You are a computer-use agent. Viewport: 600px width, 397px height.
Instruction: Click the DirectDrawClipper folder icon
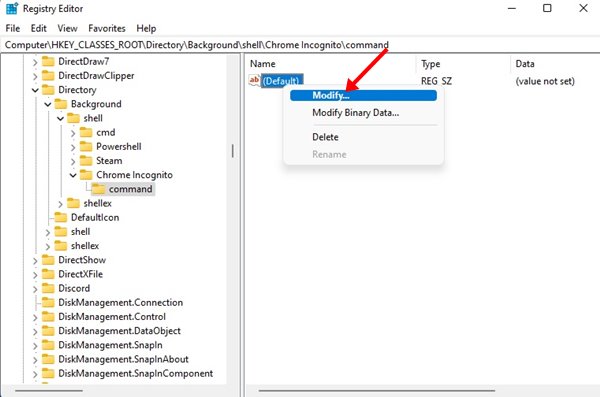[48, 75]
